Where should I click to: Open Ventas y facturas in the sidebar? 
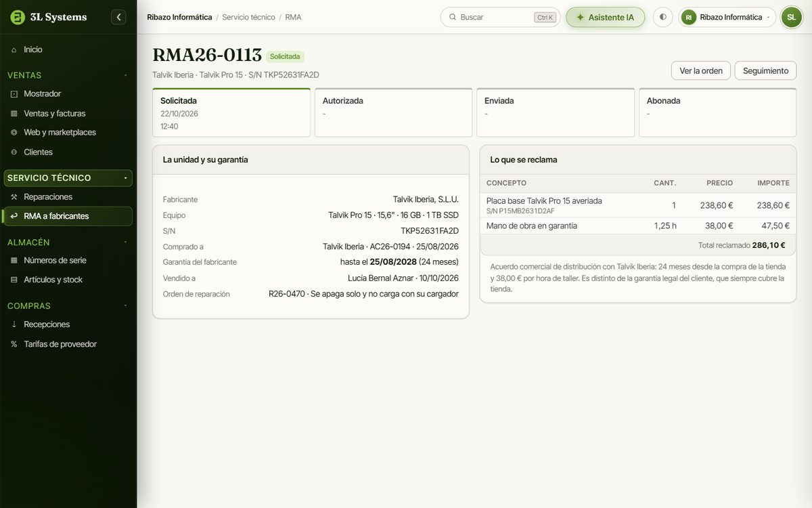(x=68, y=113)
